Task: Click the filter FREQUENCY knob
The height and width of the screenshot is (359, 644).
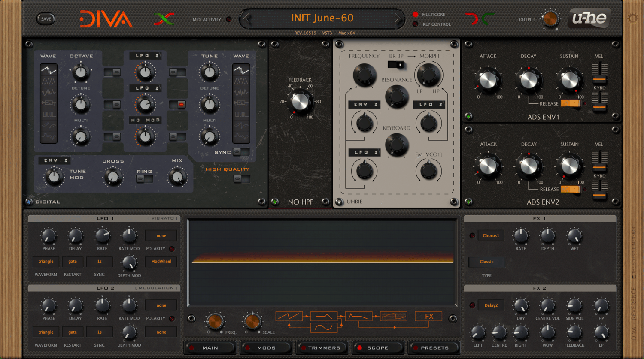Action: click(364, 75)
